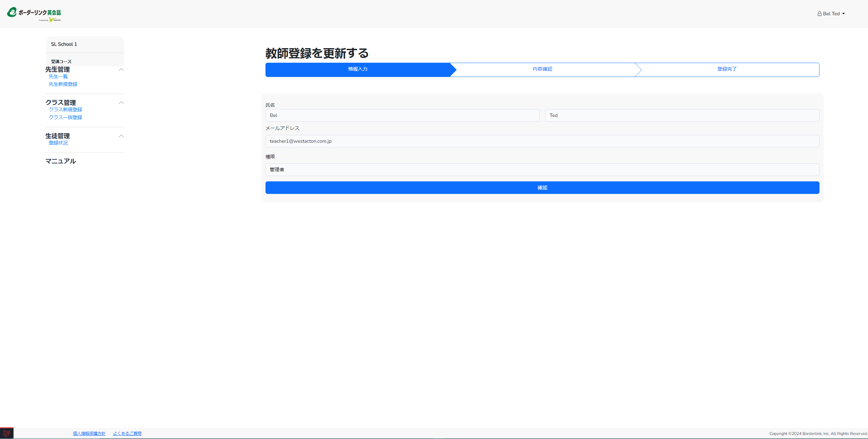View 登録状況 under 生徒管理

(x=58, y=143)
